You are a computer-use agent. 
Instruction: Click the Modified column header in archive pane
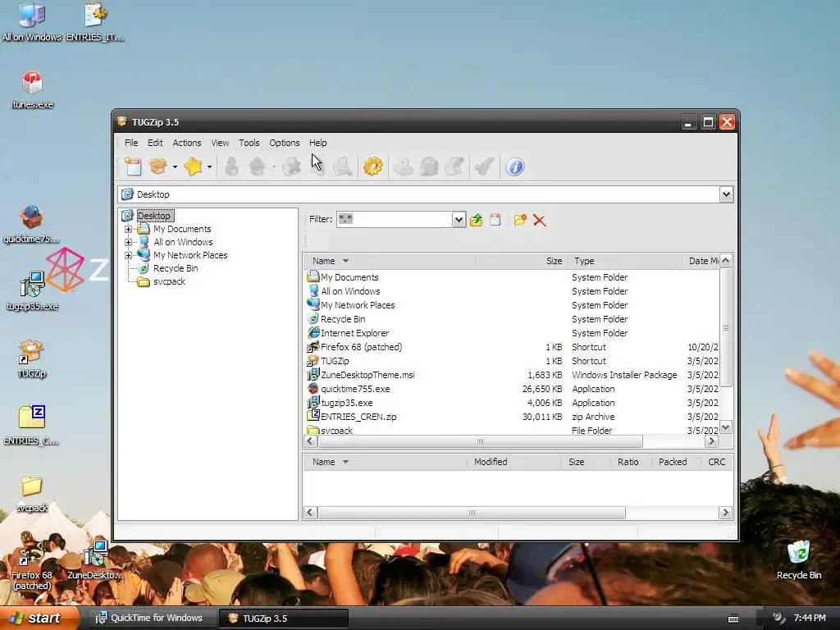point(514,462)
